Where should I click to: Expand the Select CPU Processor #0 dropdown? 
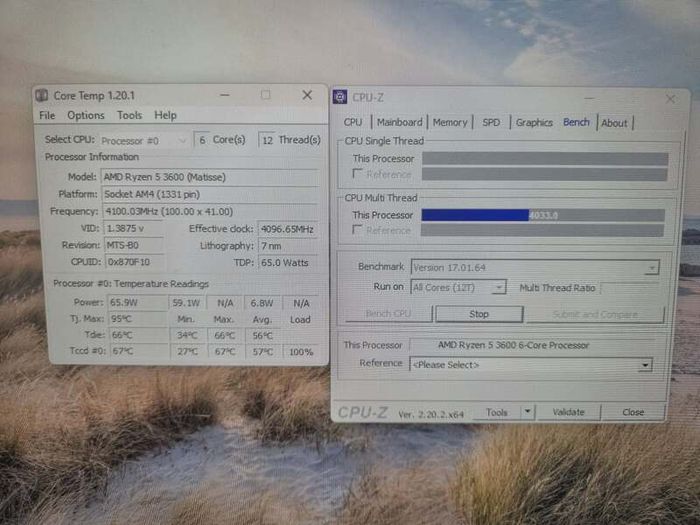144,141
